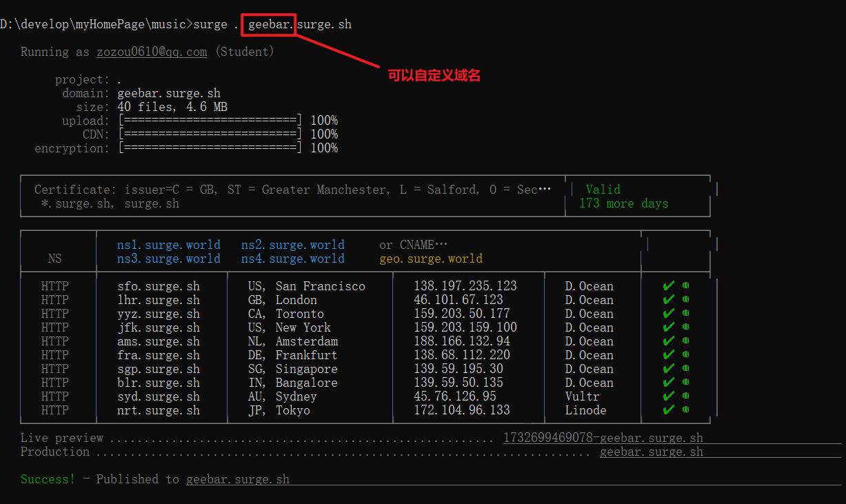The height and width of the screenshot is (504, 846).
Task: Click the IN, Bangalore location
Action: coord(293,383)
